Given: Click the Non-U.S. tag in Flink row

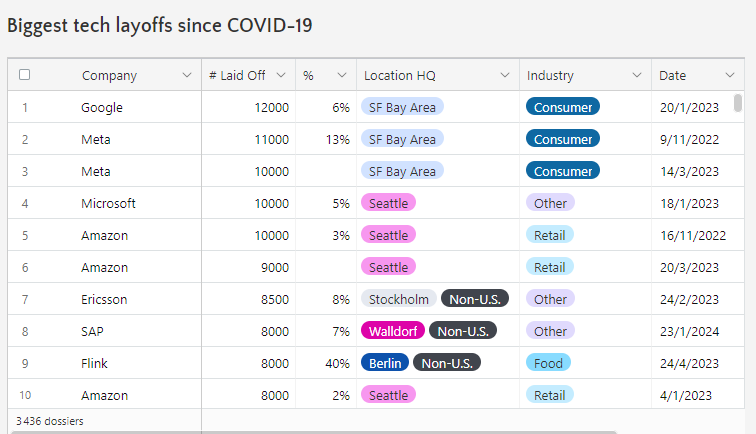Looking at the screenshot, I should tap(447, 363).
